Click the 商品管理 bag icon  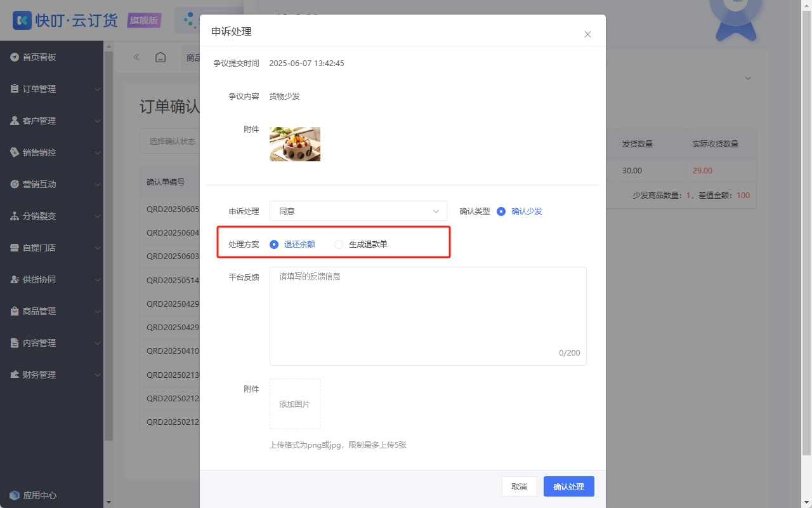(15, 311)
